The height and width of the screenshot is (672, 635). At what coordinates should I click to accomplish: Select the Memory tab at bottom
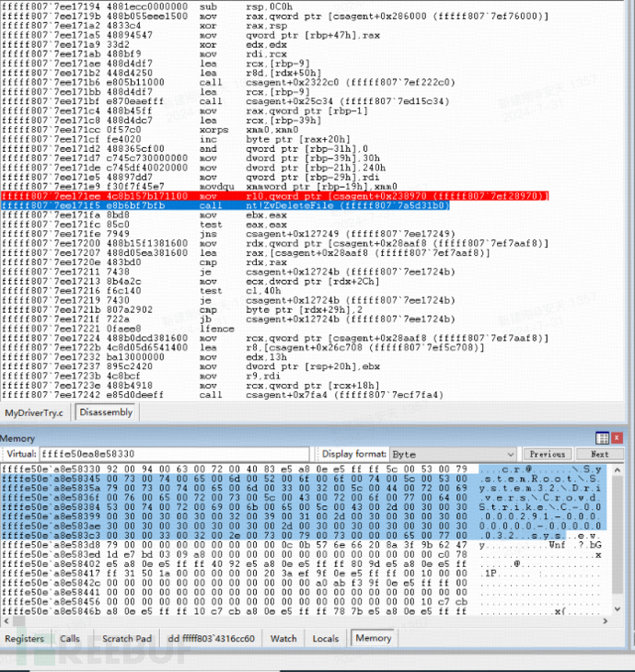tap(374, 638)
